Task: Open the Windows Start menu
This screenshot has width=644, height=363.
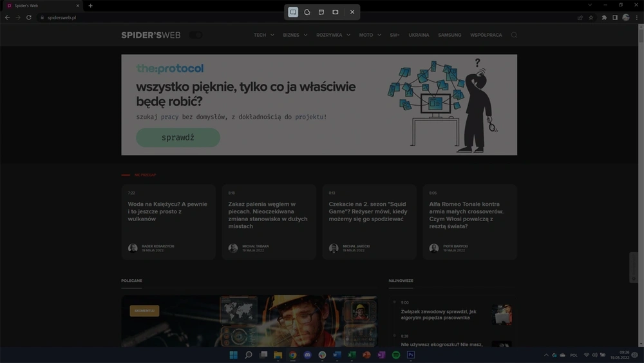Action: (233, 355)
